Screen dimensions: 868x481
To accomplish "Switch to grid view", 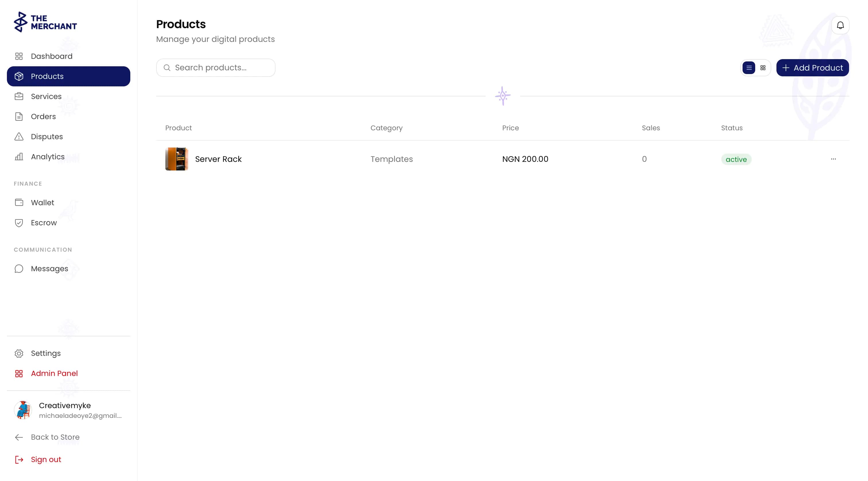I will point(763,68).
